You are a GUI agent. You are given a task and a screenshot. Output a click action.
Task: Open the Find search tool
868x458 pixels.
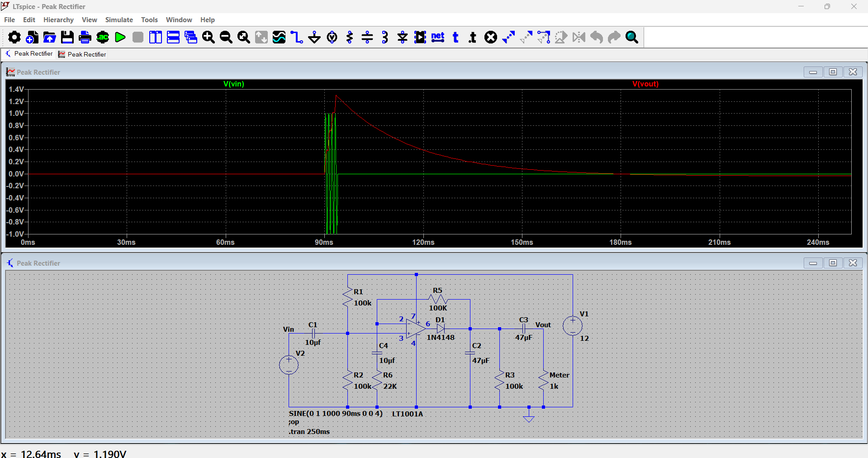(x=632, y=37)
